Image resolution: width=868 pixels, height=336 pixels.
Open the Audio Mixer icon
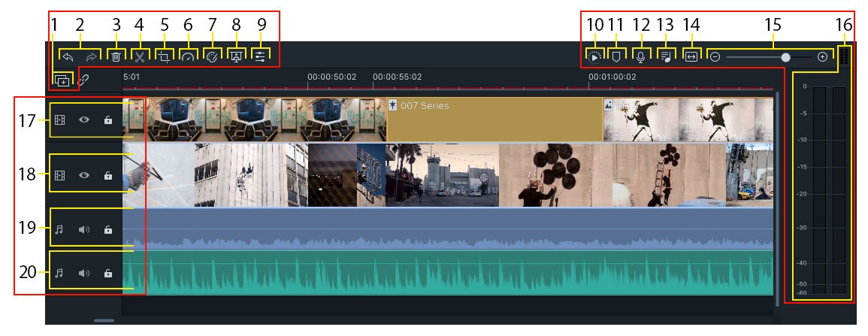pyautogui.click(x=665, y=57)
